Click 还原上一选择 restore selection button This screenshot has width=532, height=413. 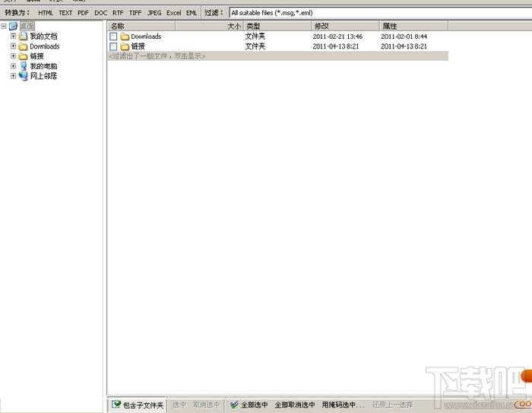click(x=393, y=405)
